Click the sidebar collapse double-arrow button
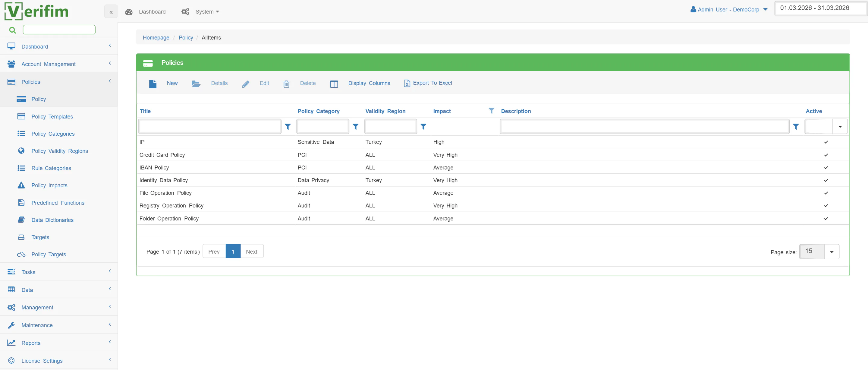This screenshot has width=868, height=370. pyautogui.click(x=111, y=12)
